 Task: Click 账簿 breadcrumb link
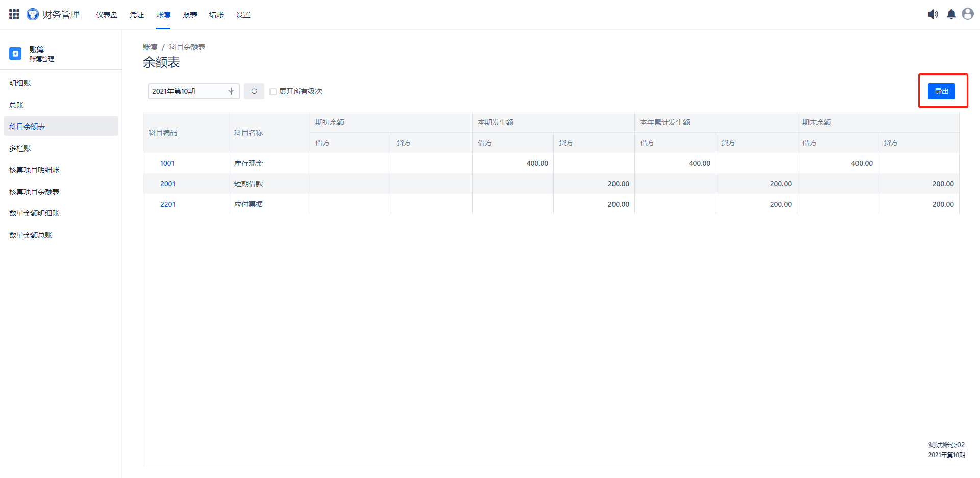(x=150, y=47)
